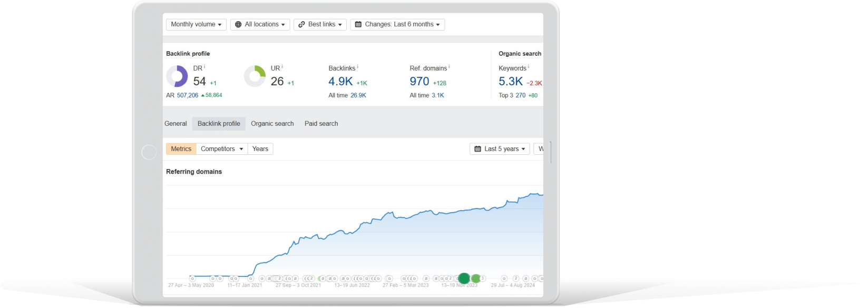Open the 4.9K backlinks count link
Screen dimensions: 868x308
(340, 82)
